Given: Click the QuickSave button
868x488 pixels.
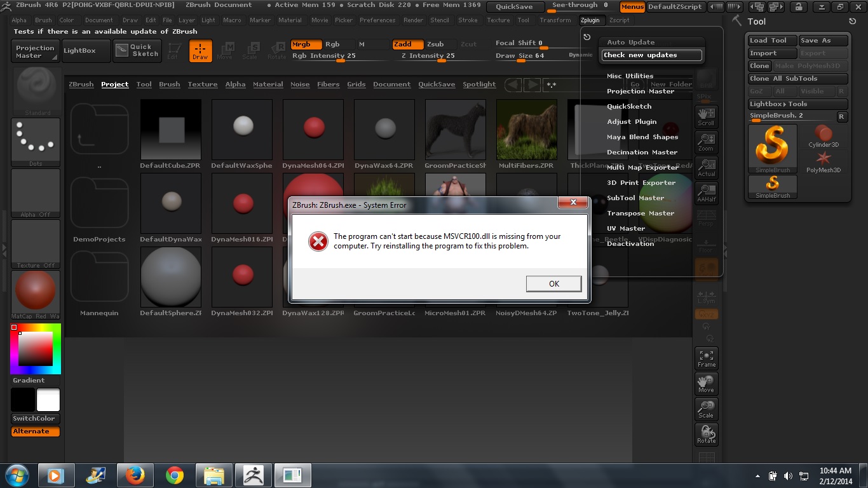Looking at the screenshot, I should tap(514, 7).
